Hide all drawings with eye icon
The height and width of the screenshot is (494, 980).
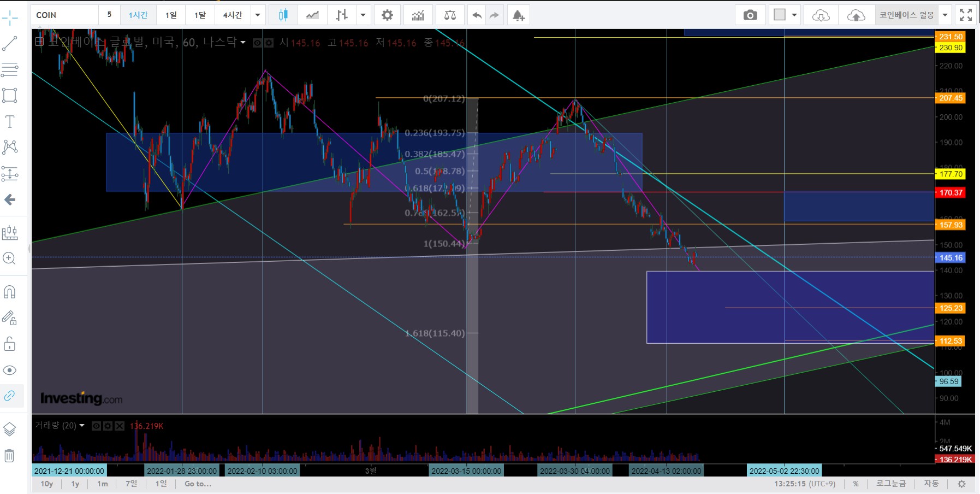10,370
